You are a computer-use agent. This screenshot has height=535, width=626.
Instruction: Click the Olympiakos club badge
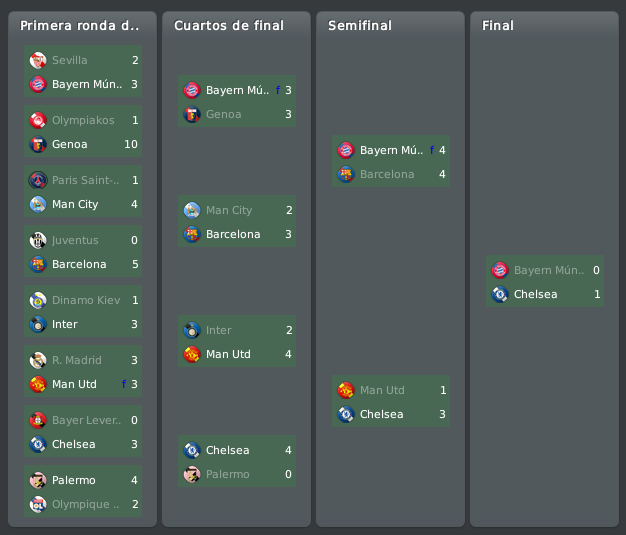pyautogui.click(x=38, y=120)
